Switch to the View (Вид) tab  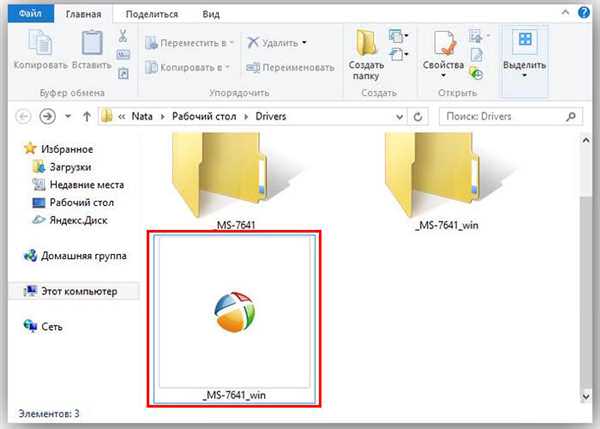point(211,14)
